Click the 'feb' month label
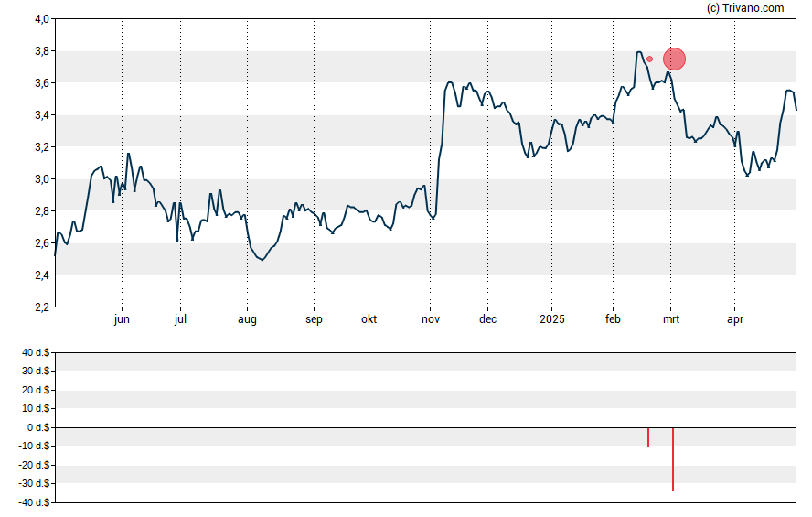Viewport: 812px width, 517px height. coord(614,318)
